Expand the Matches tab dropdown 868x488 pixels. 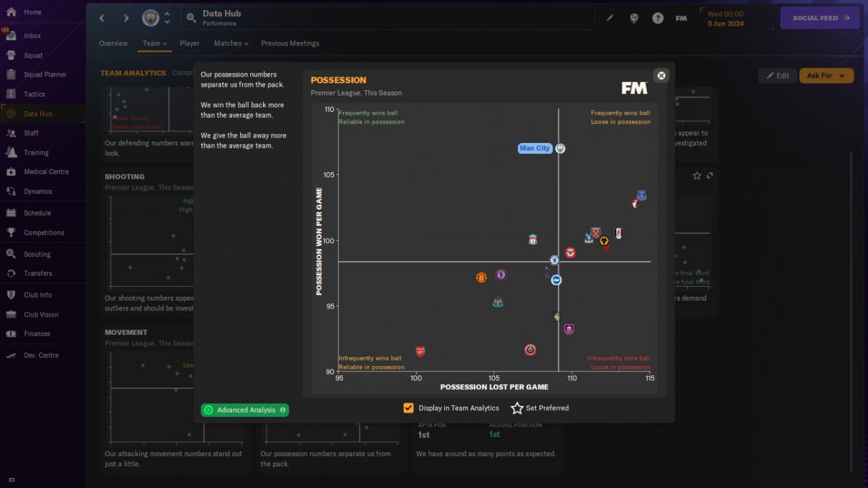(231, 43)
